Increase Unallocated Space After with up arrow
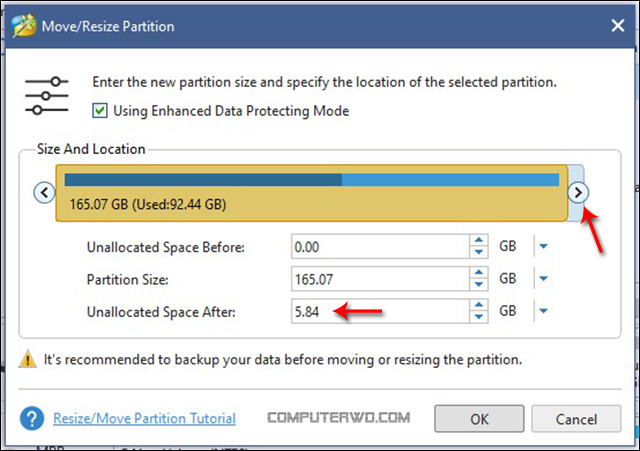Screen dimensions: 640x451 [479, 305]
